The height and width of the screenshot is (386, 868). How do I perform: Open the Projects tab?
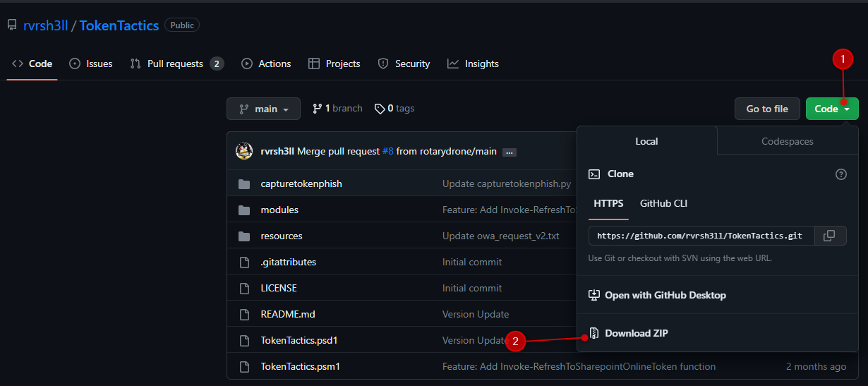pyautogui.click(x=334, y=64)
